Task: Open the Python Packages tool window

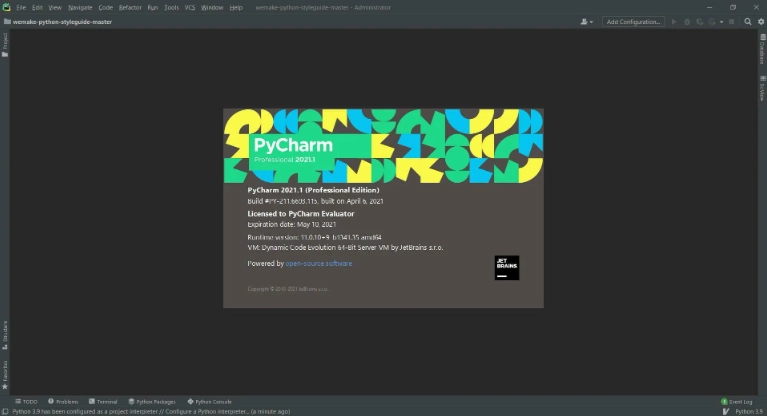Action: (152, 402)
